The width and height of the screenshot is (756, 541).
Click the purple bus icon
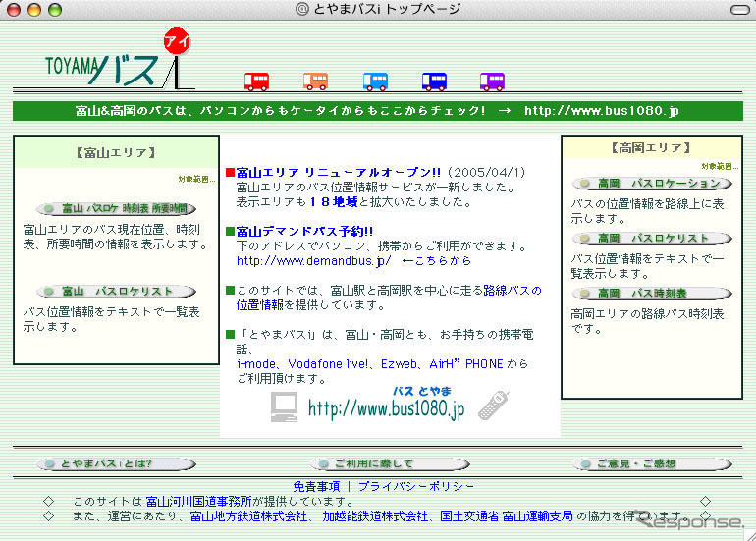(492, 81)
